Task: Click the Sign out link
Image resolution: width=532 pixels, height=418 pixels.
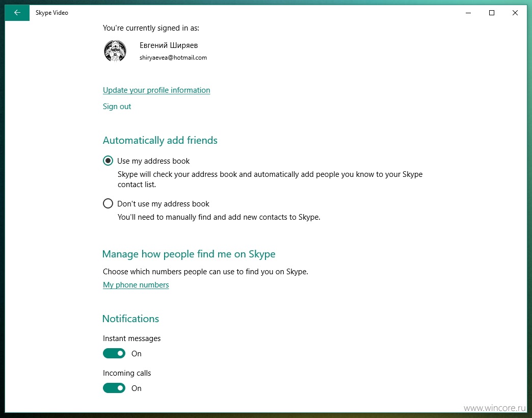Action: (x=117, y=107)
